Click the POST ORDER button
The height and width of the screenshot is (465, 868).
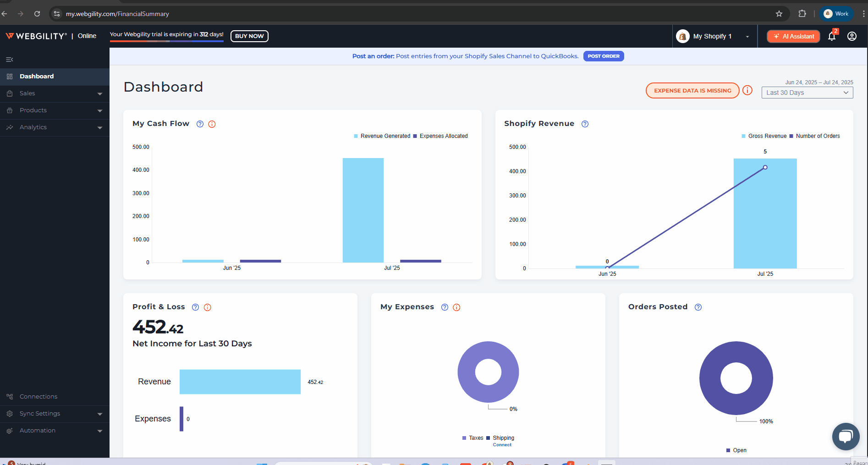pos(603,56)
